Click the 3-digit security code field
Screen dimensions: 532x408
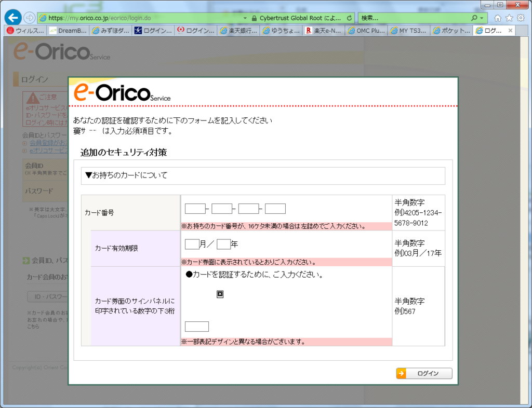197,327
